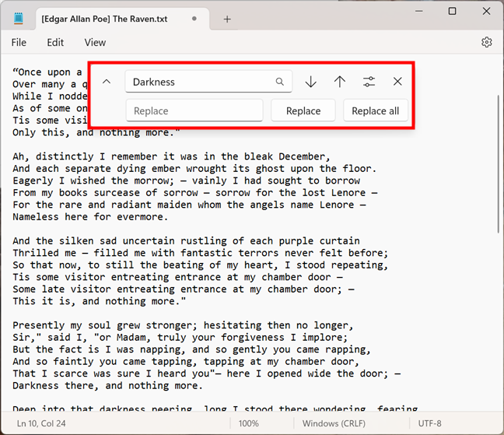This screenshot has width=504, height=435.
Task: Click line starting "Sir," said I
Action: pos(180,337)
